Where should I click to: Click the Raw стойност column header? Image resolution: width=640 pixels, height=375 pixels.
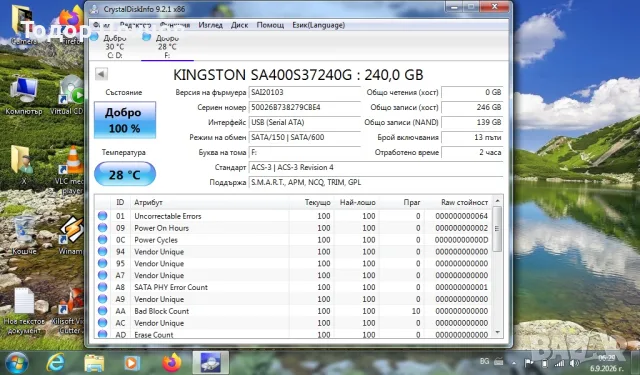click(458, 202)
